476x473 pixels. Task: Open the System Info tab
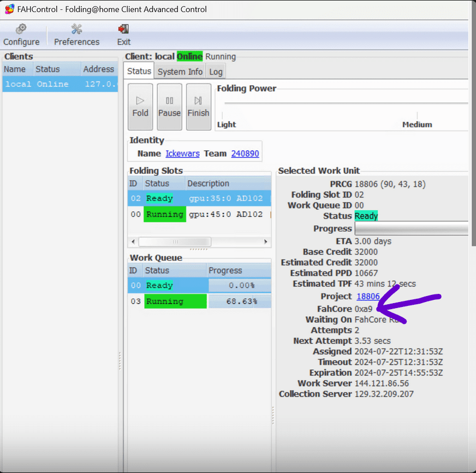(x=180, y=72)
